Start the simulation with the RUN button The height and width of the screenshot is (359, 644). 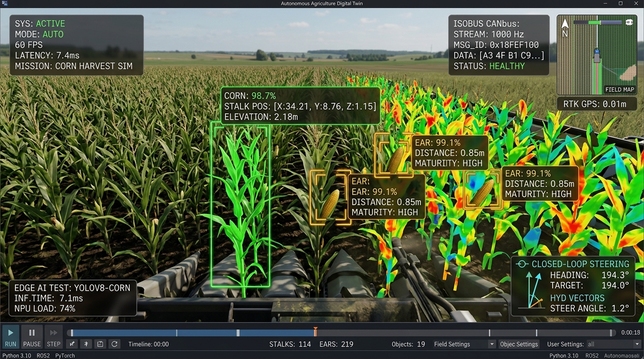tap(10, 337)
